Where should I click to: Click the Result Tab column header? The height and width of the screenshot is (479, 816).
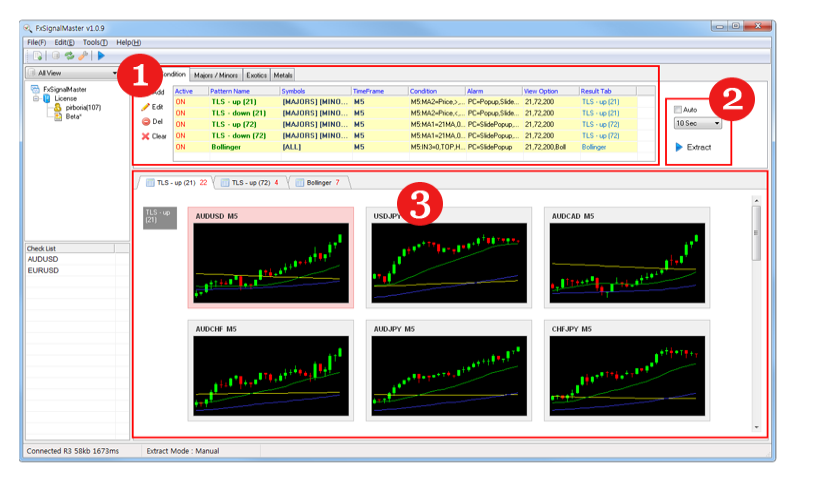point(608,91)
